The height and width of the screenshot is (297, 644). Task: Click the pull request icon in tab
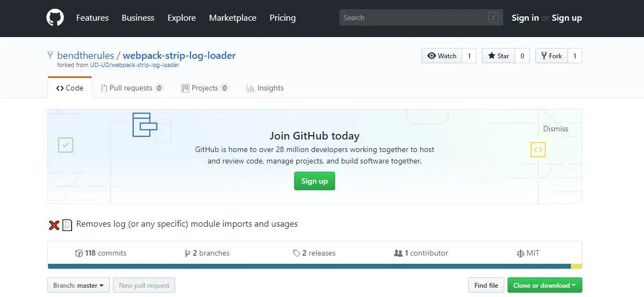[104, 88]
